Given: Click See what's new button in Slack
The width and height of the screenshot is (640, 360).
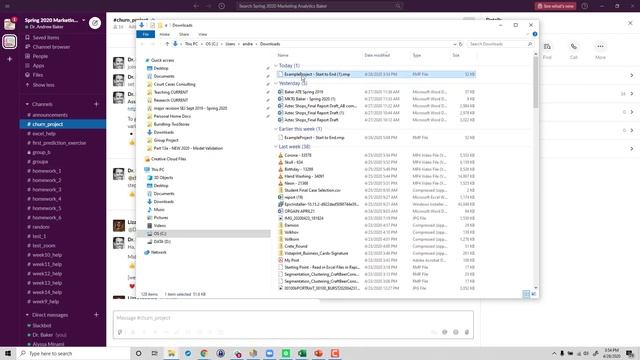Looking at the screenshot, I should pos(556,6).
